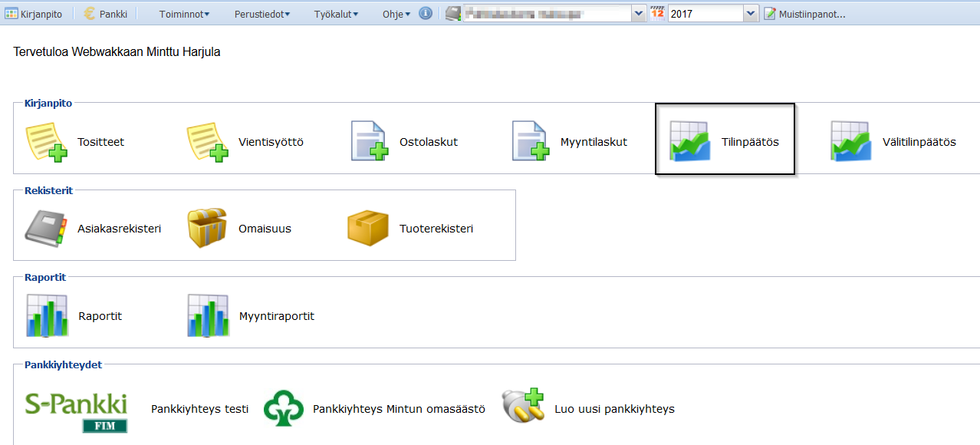Screen dimensions: 980x445
Task: Open Vientisyöttö via its notepad icon
Action: tap(208, 142)
